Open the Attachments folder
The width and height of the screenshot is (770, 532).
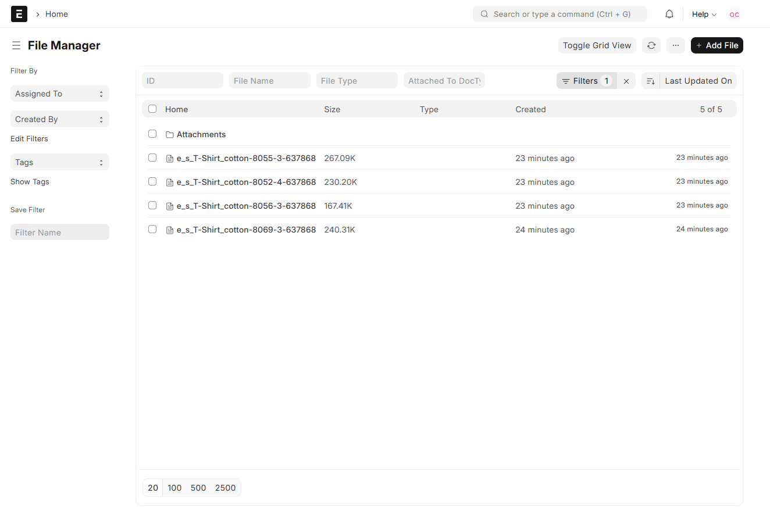[201, 134]
